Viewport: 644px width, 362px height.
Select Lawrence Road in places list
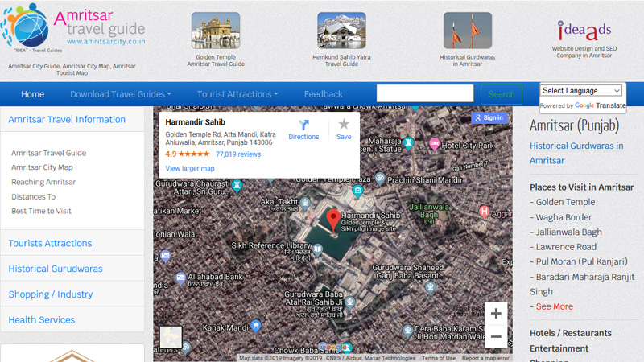pyautogui.click(x=566, y=247)
